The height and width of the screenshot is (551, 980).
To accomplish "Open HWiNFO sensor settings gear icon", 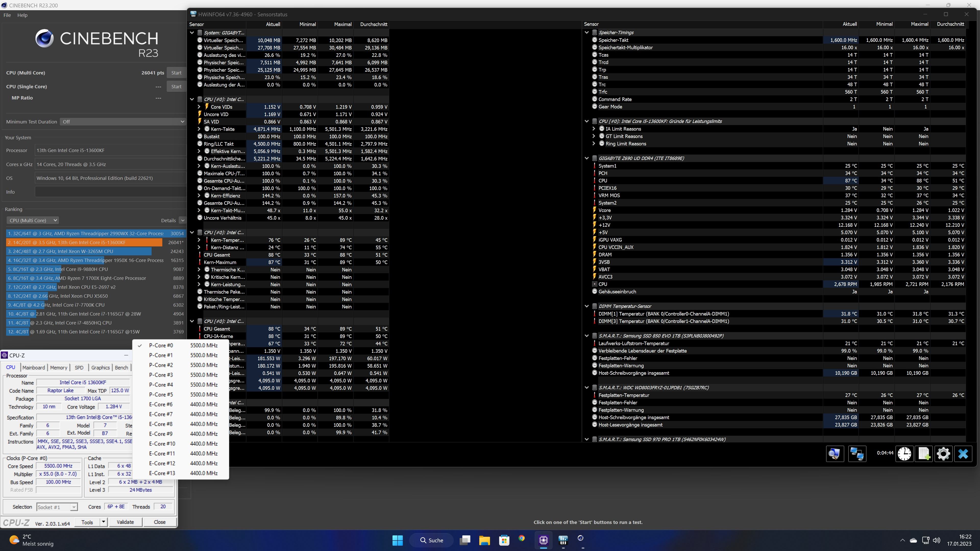I will (x=944, y=454).
